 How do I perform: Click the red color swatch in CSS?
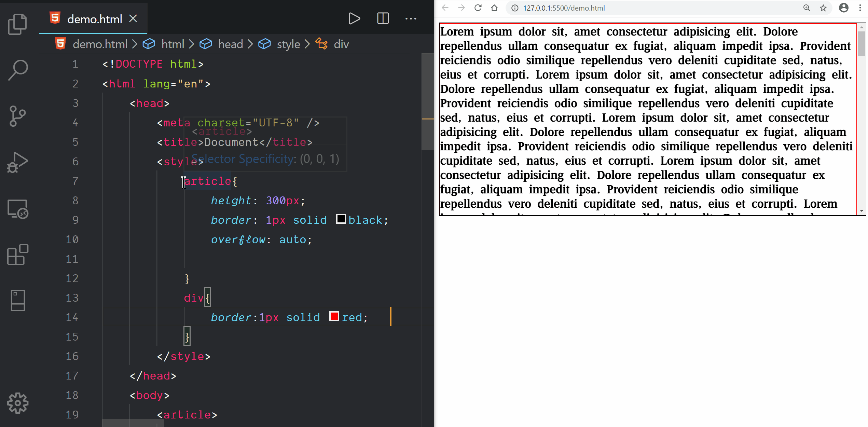(334, 316)
